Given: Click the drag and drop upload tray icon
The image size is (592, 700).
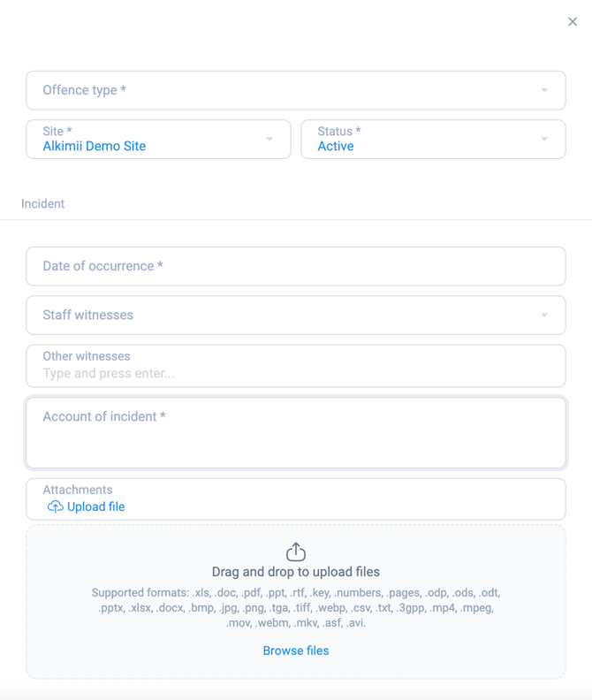Looking at the screenshot, I should [x=296, y=552].
